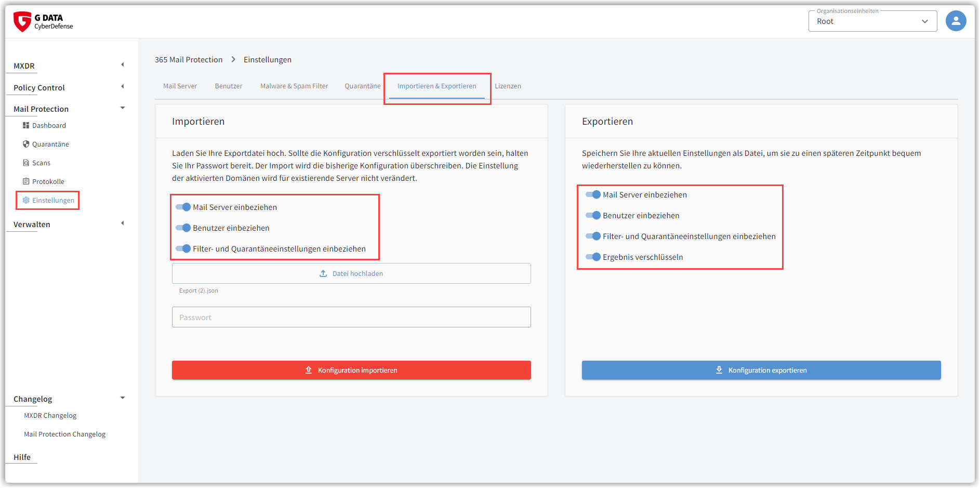Open the Malware & Spam Filter tab
The height and width of the screenshot is (488, 980).
coord(294,86)
